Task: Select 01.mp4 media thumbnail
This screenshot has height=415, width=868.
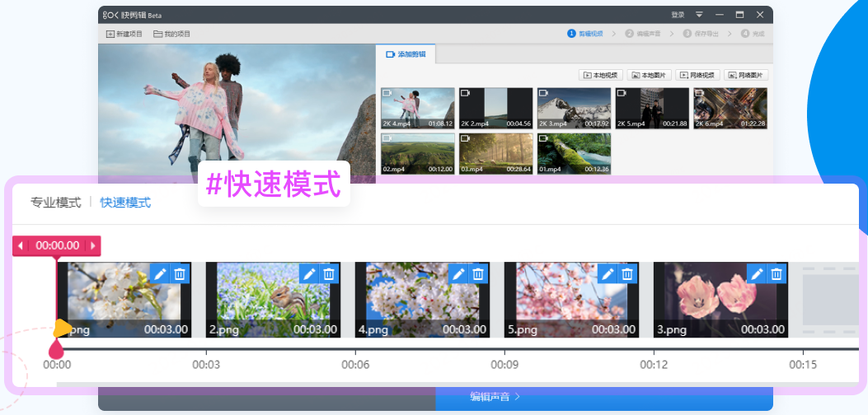Action: coord(574,154)
